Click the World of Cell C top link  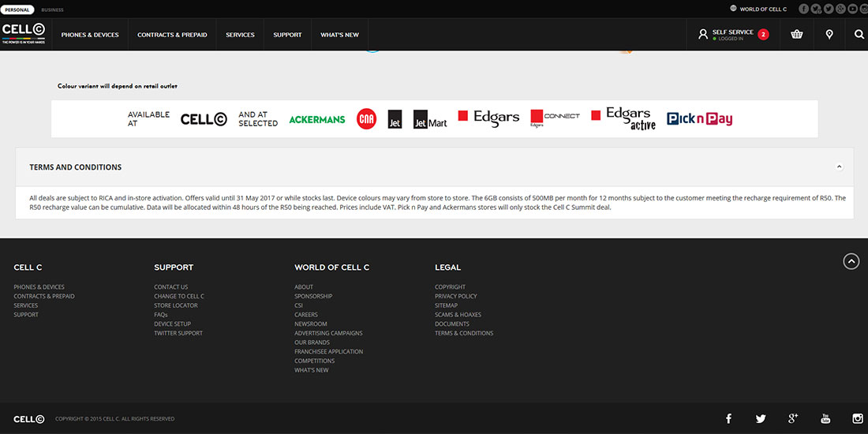[x=763, y=9]
